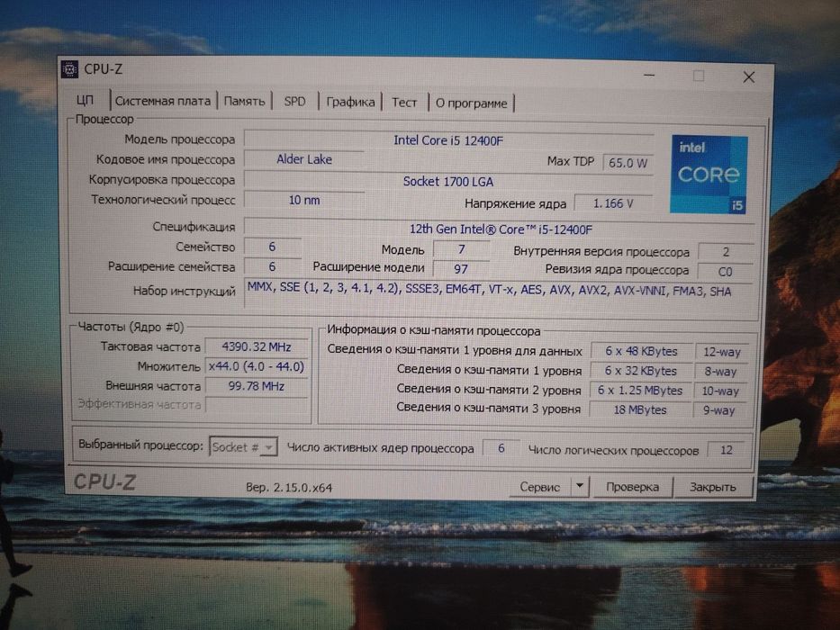840x630 pixels.
Task: Minimize the CPU-Z window
Action: click(x=649, y=76)
